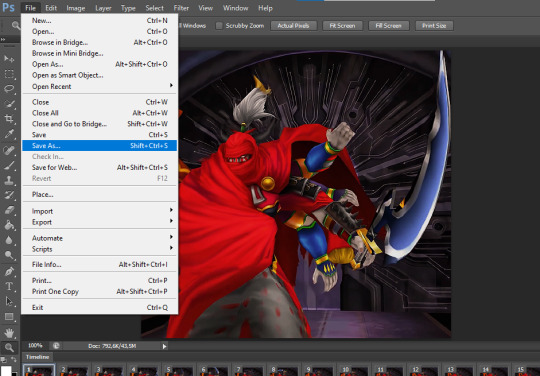This screenshot has height=376, width=540.
Task: Select the Healing Brush tool
Action: 9,150
